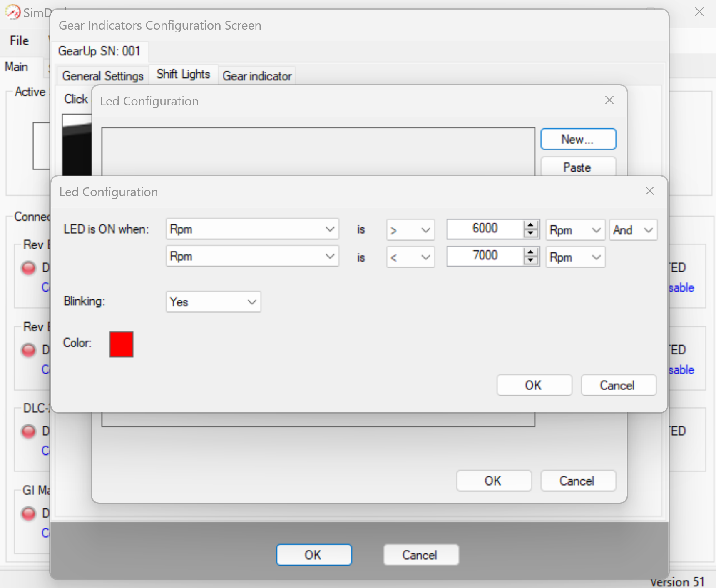This screenshot has height=588, width=716.
Task: Click the SimDash app logo icon
Action: click(x=12, y=12)
